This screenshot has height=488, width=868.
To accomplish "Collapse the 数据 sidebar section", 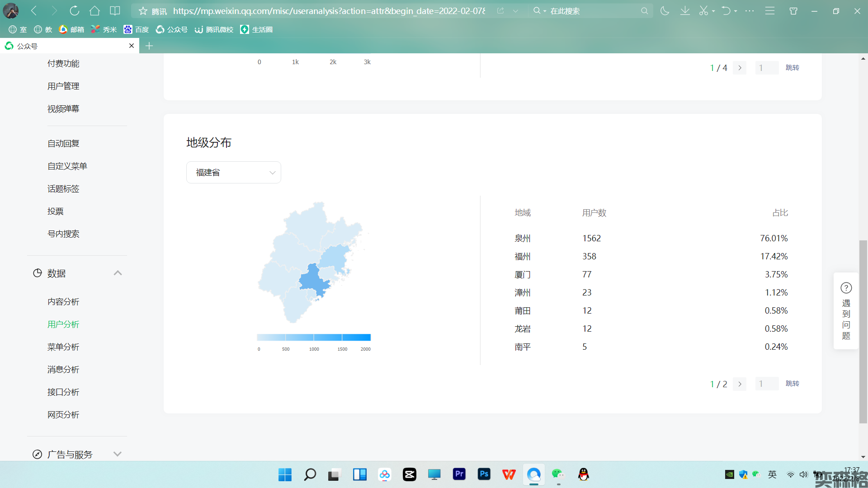I will tap(118, 273).
